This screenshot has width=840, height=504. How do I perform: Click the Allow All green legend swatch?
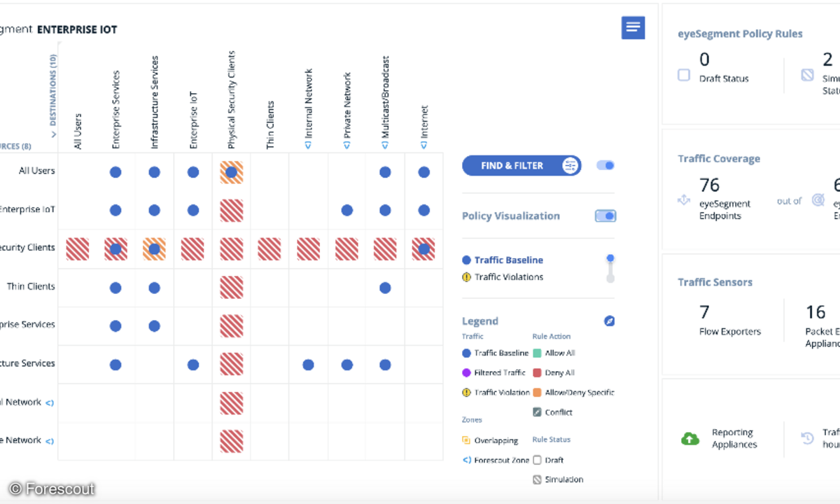click(x=537, y=353)
